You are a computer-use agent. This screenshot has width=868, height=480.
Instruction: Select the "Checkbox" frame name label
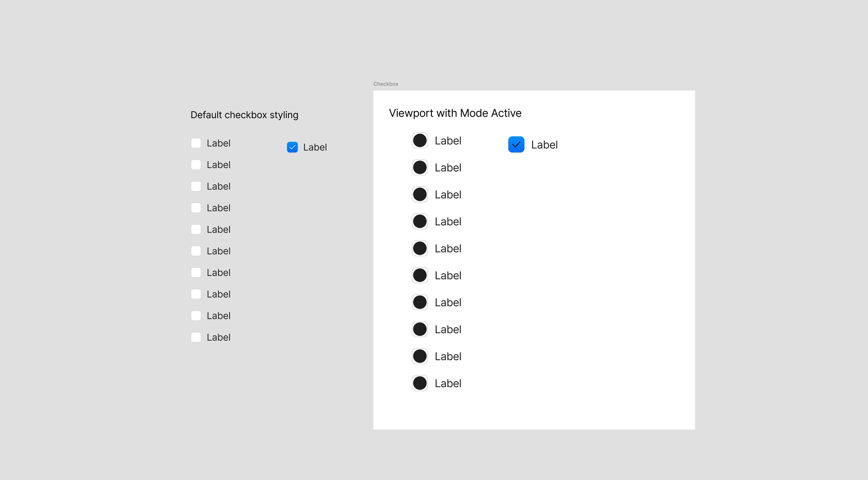[386, 84]
